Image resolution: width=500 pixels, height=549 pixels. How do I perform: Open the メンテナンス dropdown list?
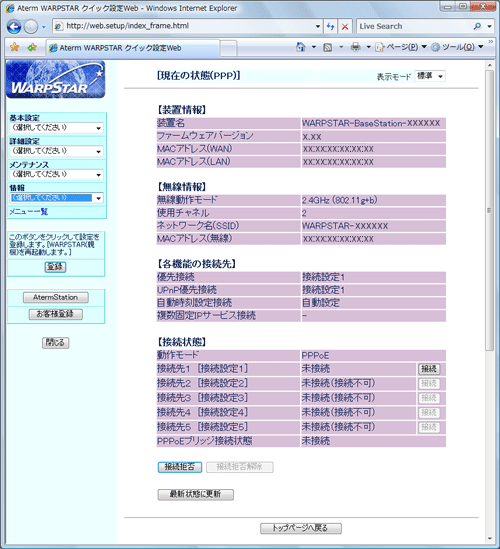56,174
